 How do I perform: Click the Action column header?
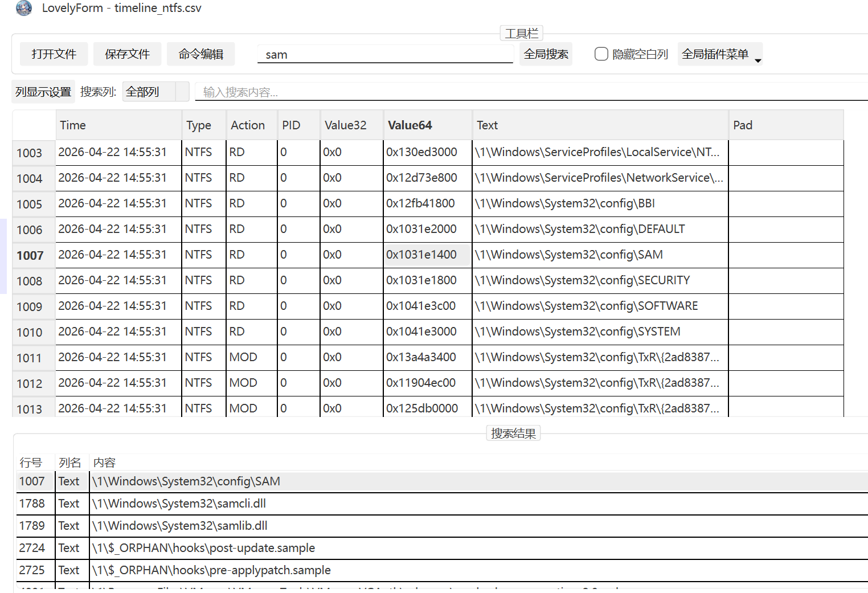coord(252,125)
